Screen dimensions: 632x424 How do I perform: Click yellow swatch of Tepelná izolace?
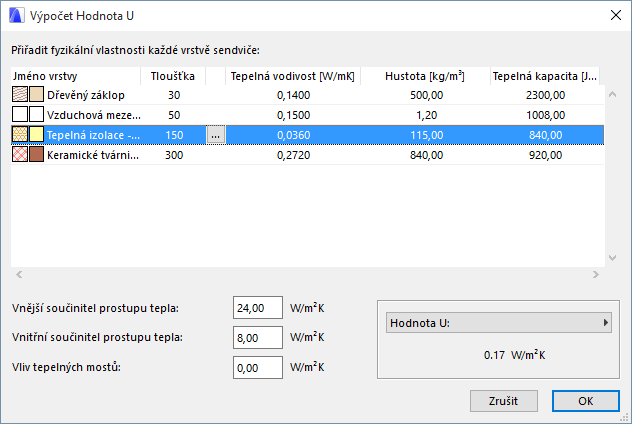tap(36, 135)
